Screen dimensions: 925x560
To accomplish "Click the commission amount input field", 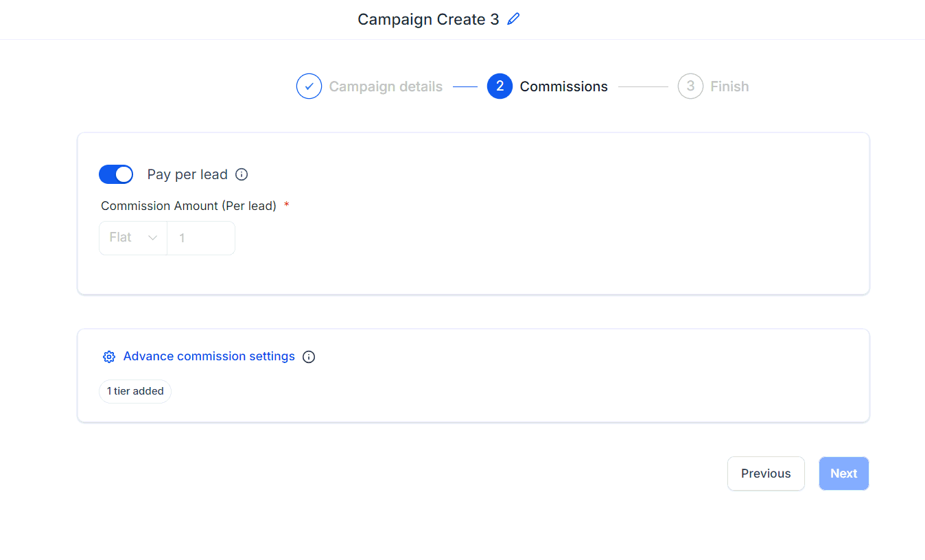I will pos(201,238).
